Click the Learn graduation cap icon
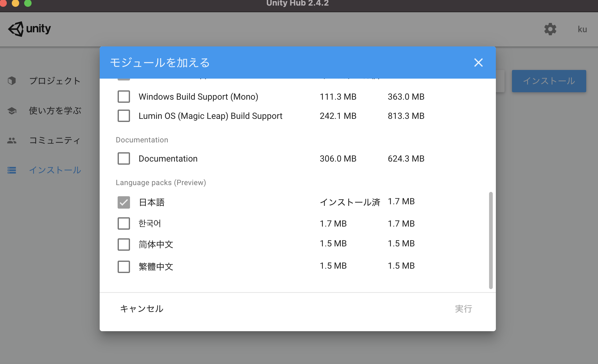598x364 pixels. click(12, 110)
